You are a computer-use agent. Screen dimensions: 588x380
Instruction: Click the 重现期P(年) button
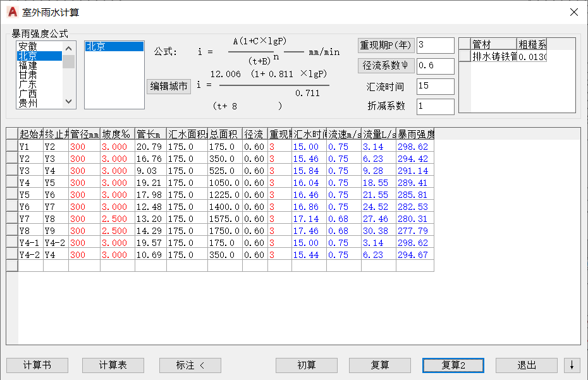pos(386,46)
